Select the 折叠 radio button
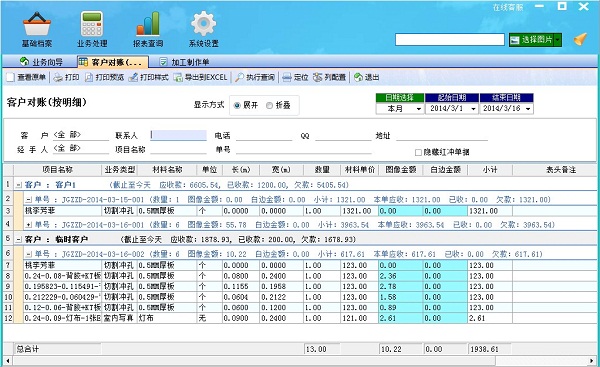This screenshot has width=600, height=367. click(269, 105)
